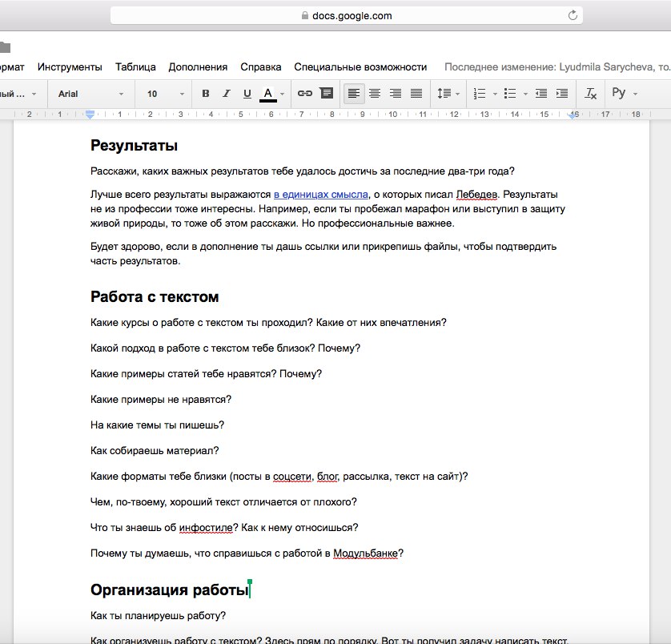Open the Таблица menu

[x=135, y=66]
